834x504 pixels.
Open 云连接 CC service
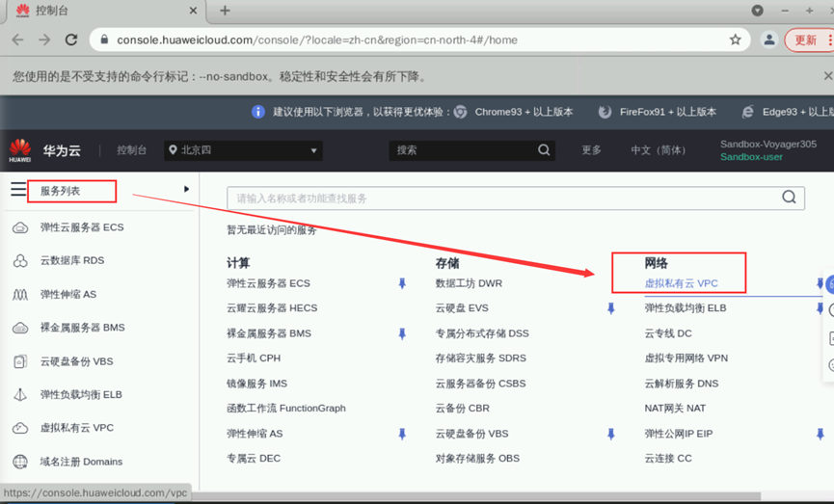coord(668,459)
